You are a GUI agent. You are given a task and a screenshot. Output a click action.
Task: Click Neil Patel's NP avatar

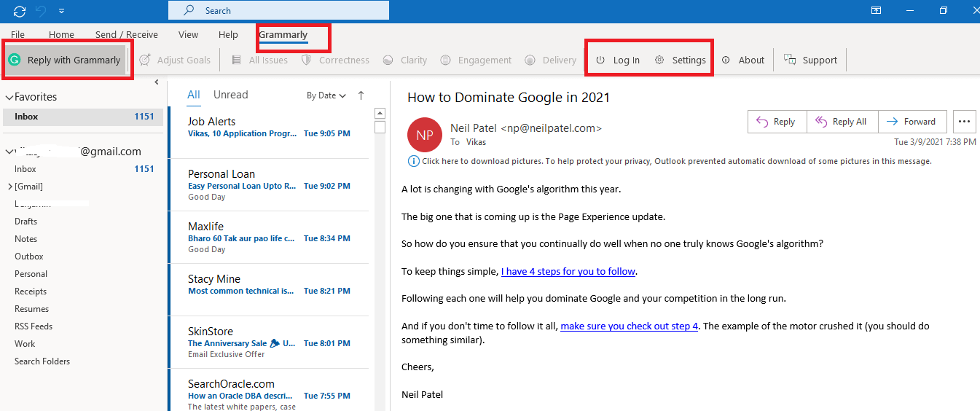point(425,135)
